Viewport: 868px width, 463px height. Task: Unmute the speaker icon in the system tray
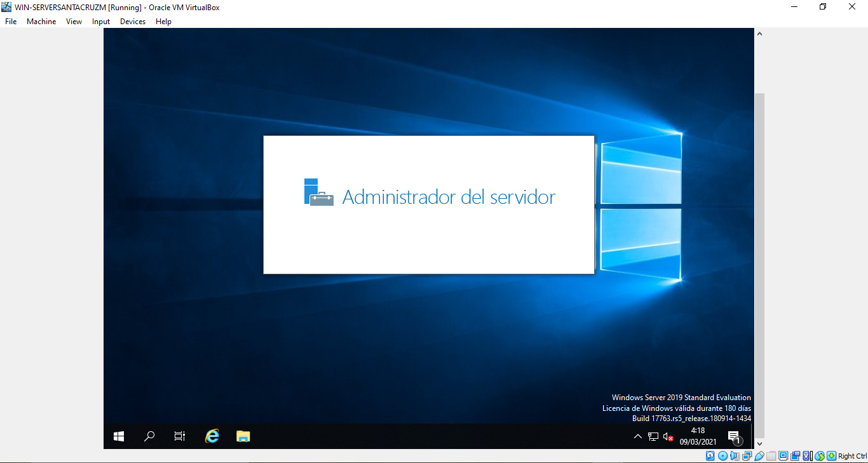click(x=667, y=436)
